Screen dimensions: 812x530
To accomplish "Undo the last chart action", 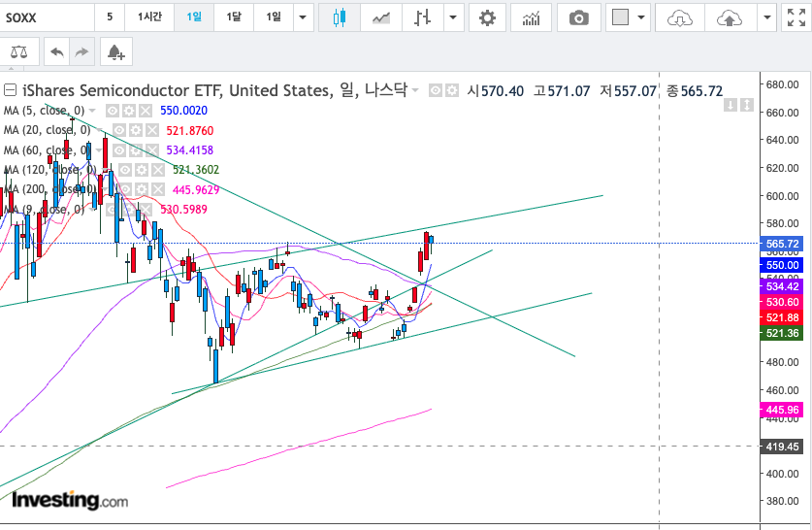I will (57, 51).
